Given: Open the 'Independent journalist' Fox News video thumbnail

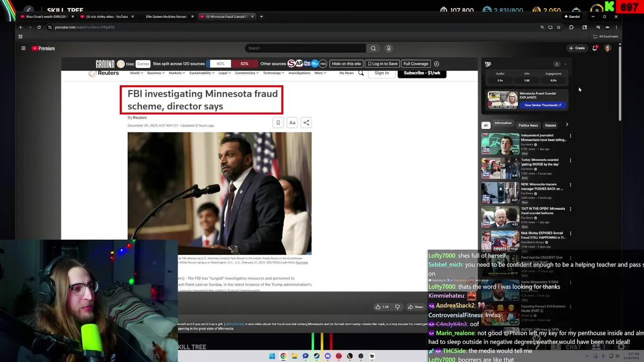Looking at the screenshot, I should 500,144.
